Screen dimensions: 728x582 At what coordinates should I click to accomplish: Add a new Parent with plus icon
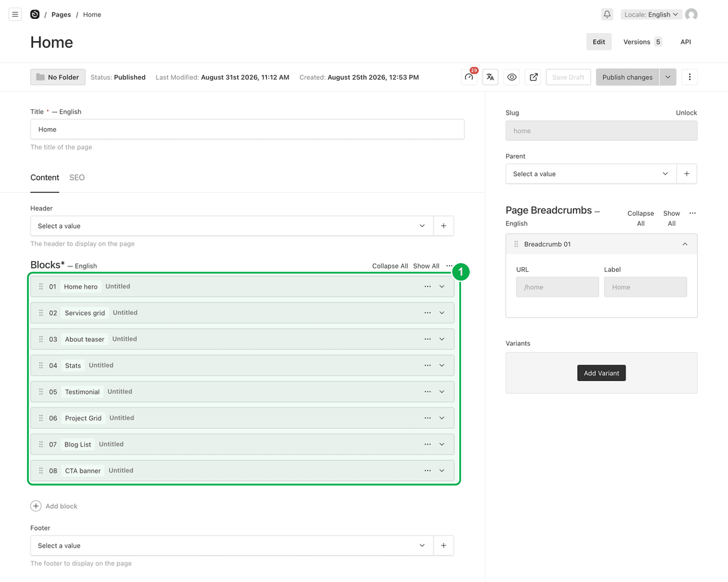click(687, 174)
